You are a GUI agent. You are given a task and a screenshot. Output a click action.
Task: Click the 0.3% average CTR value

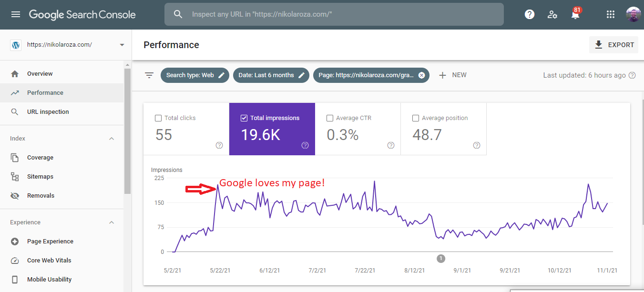[342, 135]
